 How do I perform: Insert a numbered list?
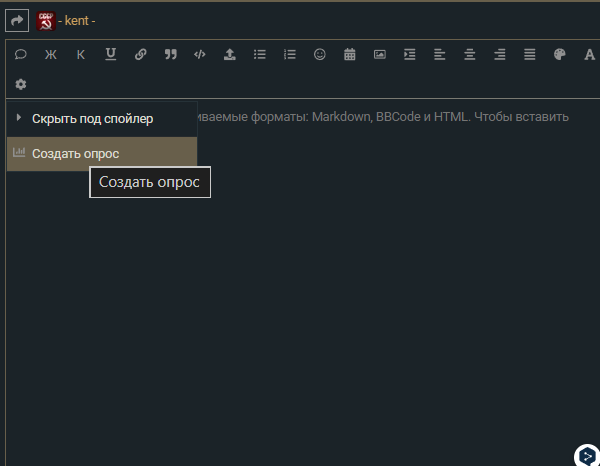290,55
